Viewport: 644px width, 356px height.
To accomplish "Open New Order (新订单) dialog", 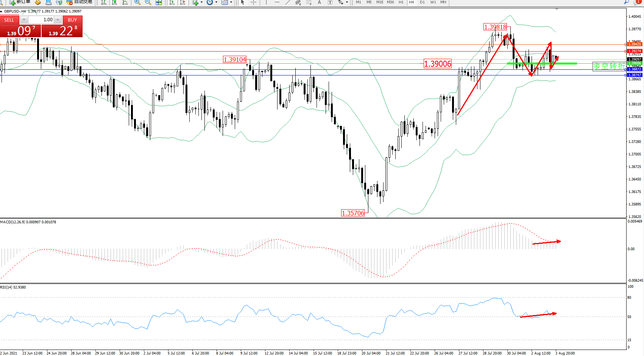I will 20,2.
